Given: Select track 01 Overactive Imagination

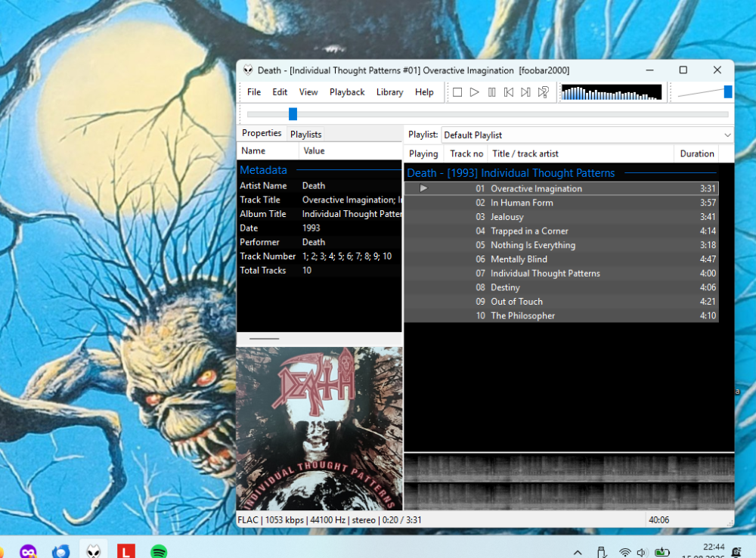Looking at the screenshot, I should pyautogui.click(x=561, y=188).
